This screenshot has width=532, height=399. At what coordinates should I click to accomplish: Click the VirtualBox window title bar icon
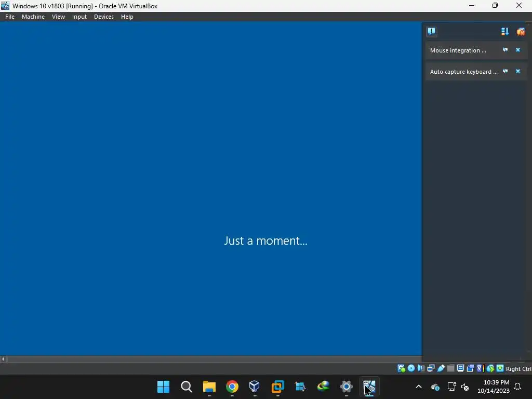5,6
